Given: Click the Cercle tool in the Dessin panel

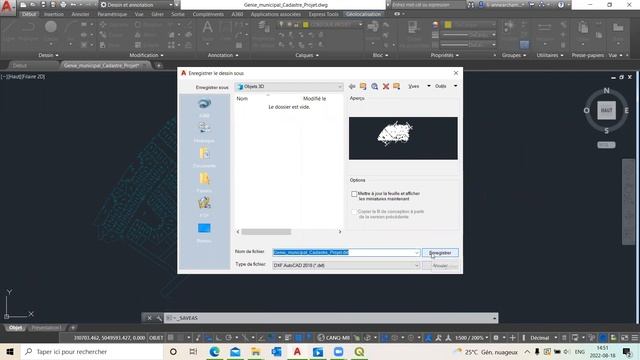Looking at the screenshot, I should click(51, 27).
